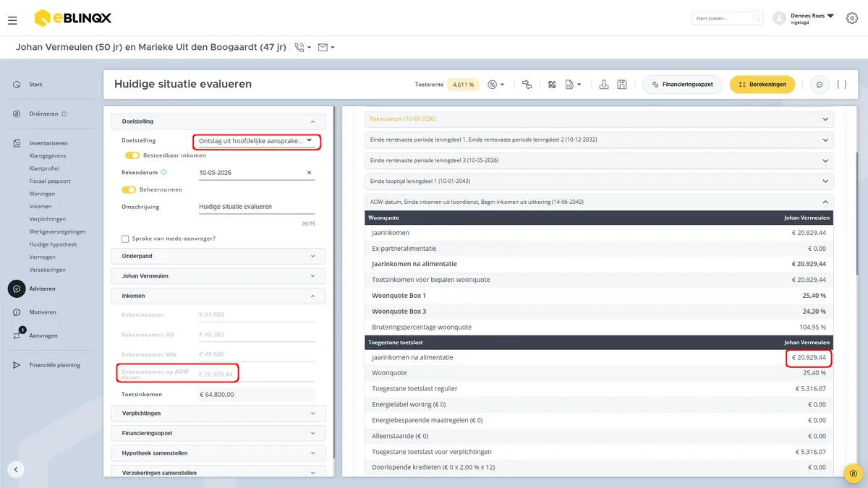Image resolution: width=868 pixels, height=488 pixels.
Task: Open Motiveren in the sidebar
Action: click(x=43, y=312)
